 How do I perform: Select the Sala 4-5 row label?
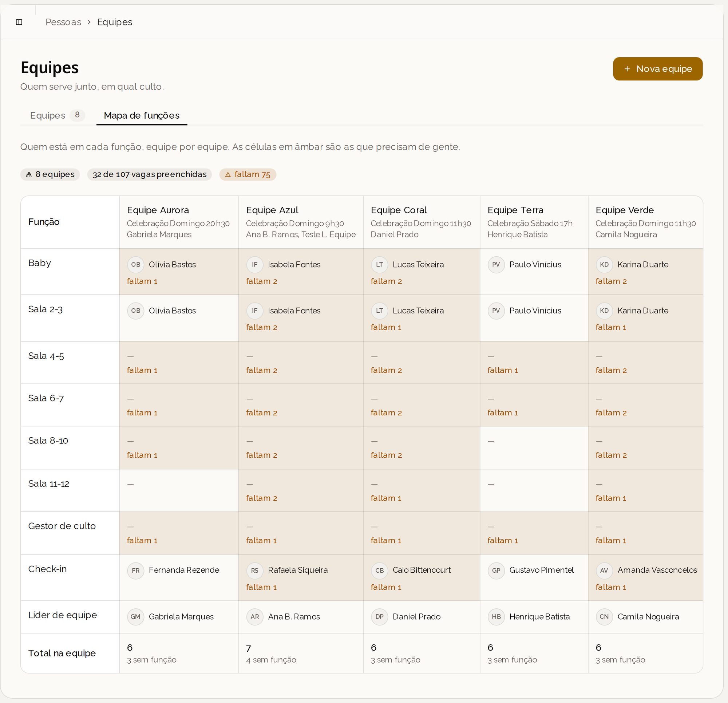click(x=46, y=356)
